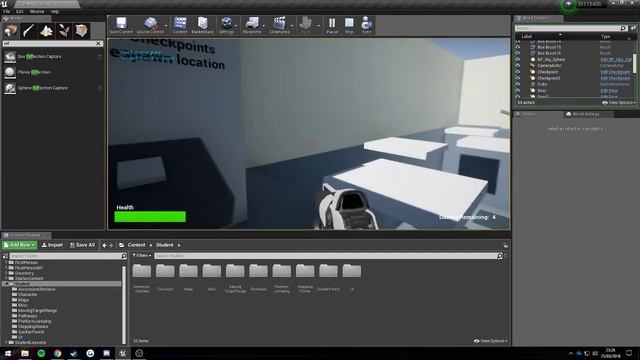640x360 pixels.
Task: Switch to Landscape mode icon
Action: [x=46, y=31]
